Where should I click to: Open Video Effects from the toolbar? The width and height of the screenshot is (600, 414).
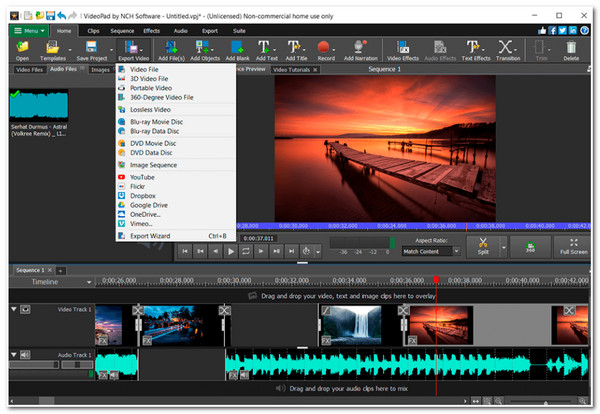pyautogui.click(x=403, y=51)
